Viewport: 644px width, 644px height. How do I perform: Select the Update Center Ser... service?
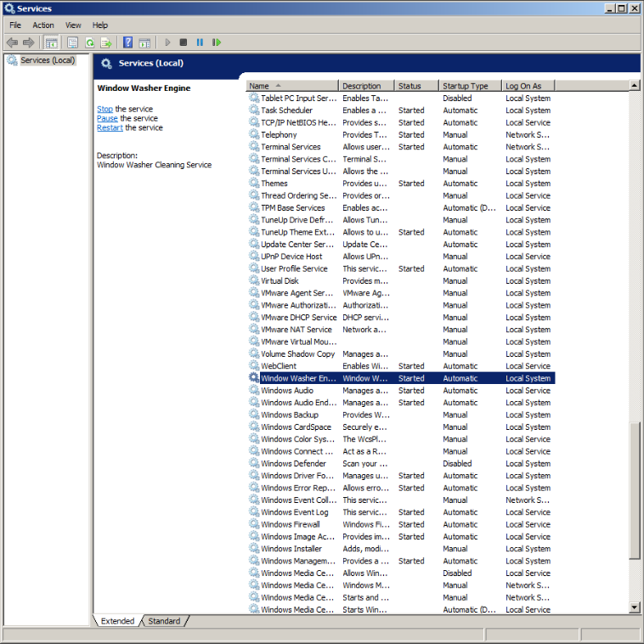pyautogui.click(x=401, y=245)
